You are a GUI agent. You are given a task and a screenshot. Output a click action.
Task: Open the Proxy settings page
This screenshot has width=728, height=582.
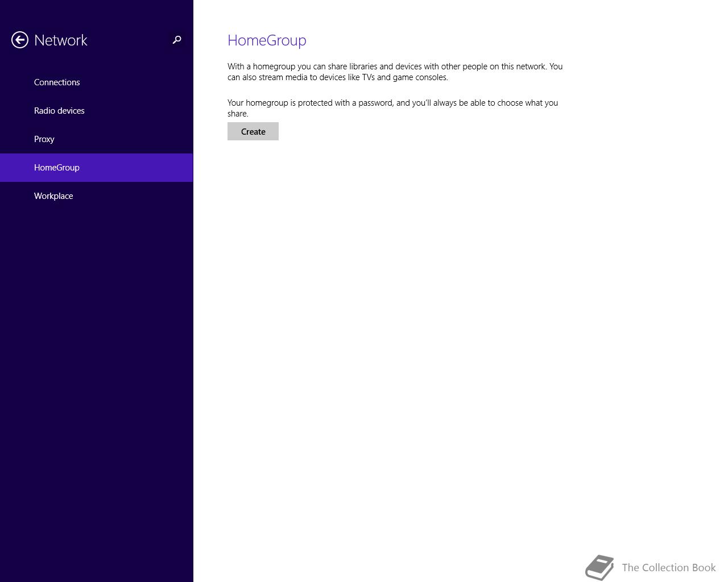point(97,139)
